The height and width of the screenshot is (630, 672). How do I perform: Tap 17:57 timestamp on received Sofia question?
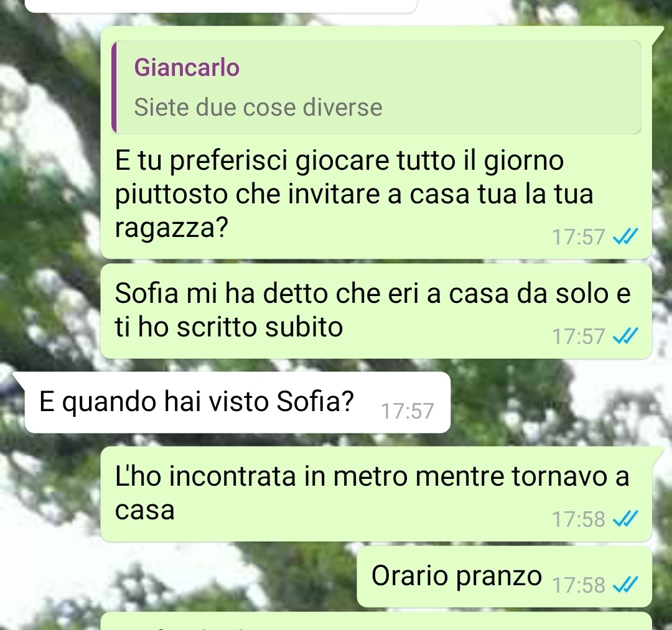point(408,411)
